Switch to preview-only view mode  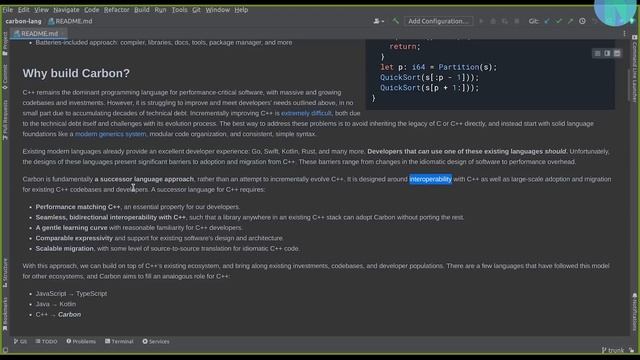tap(617, 53)
